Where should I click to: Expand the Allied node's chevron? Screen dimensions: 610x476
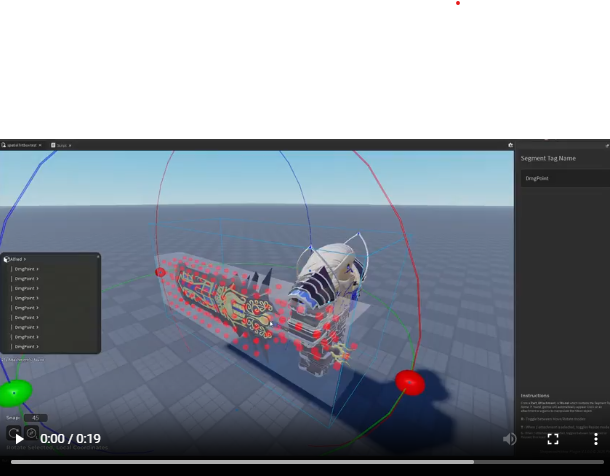click(x=25, y=259)
